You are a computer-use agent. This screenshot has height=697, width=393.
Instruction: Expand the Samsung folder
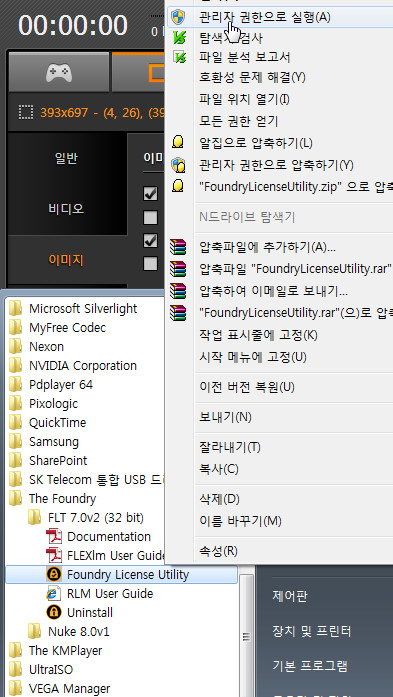(54, 442)
